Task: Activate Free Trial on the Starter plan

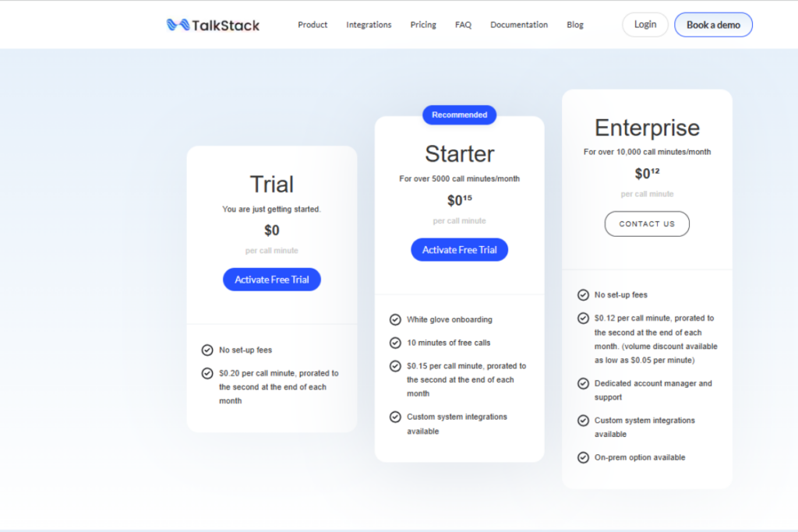Action: coord(459,250)
